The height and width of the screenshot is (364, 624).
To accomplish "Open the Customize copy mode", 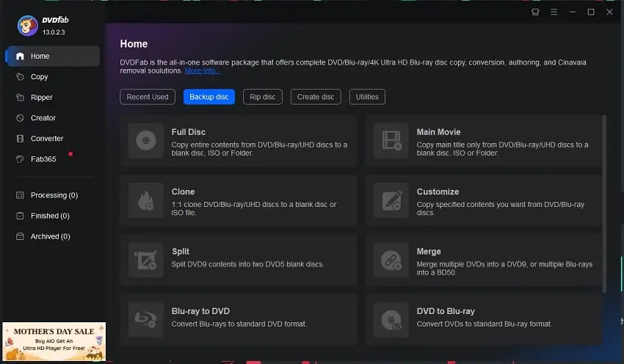I will coord(484,200).
